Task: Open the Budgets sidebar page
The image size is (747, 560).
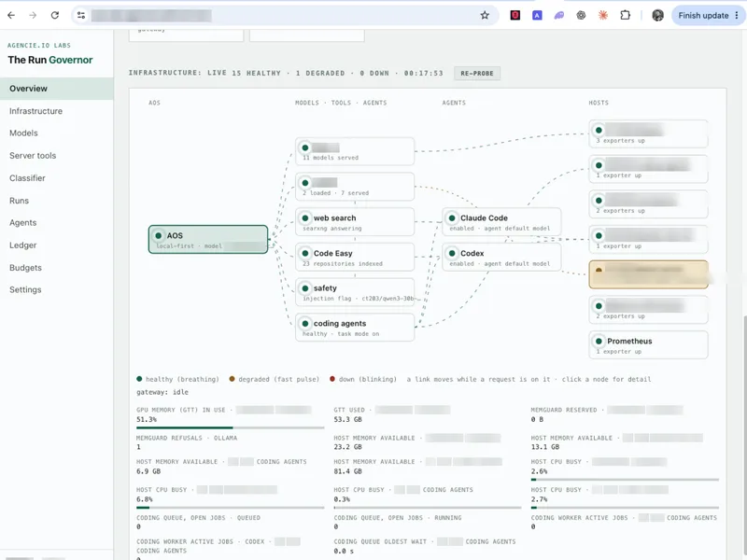Action: click(x=57, y=267)
